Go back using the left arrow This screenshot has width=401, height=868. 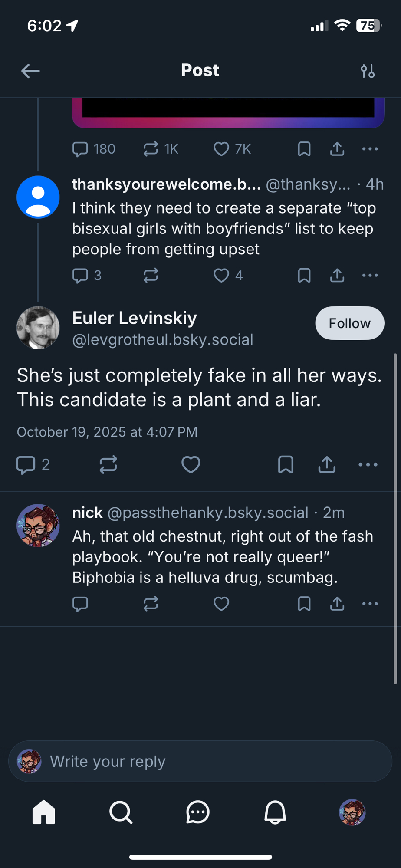(30, 71)
